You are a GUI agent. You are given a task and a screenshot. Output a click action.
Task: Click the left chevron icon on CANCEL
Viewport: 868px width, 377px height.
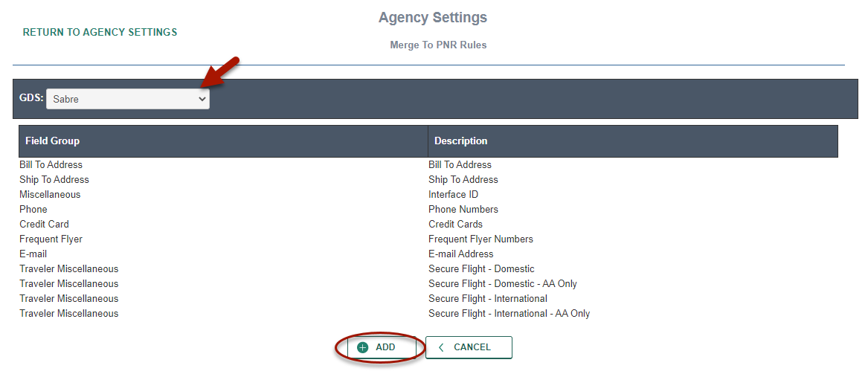pyautogui.click(x=441, y=347)
